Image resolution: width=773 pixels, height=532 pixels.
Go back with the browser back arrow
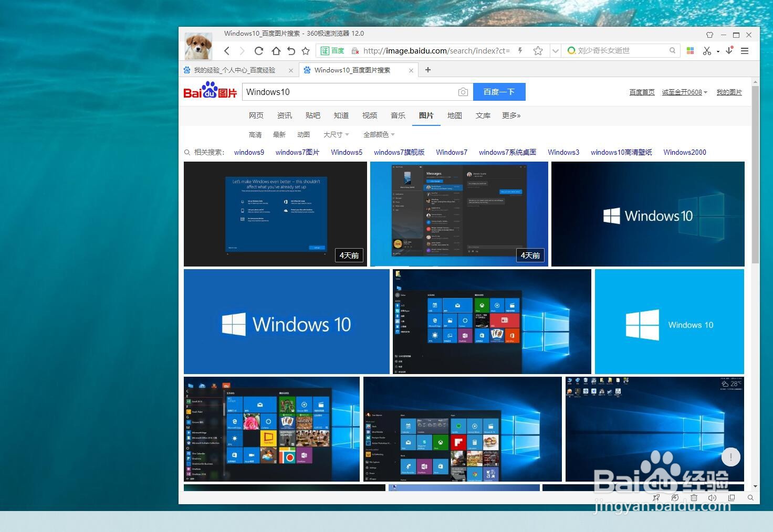click(227, 51)
